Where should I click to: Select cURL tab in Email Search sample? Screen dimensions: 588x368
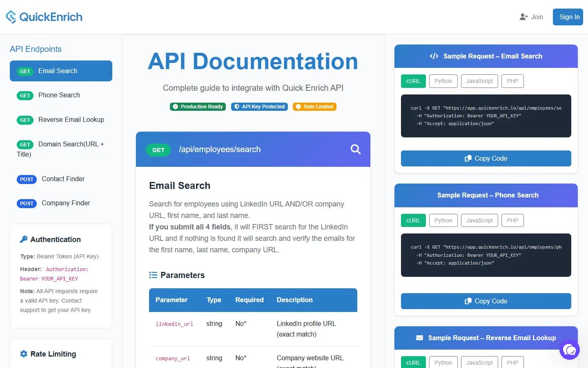click(x=413, y=81)
